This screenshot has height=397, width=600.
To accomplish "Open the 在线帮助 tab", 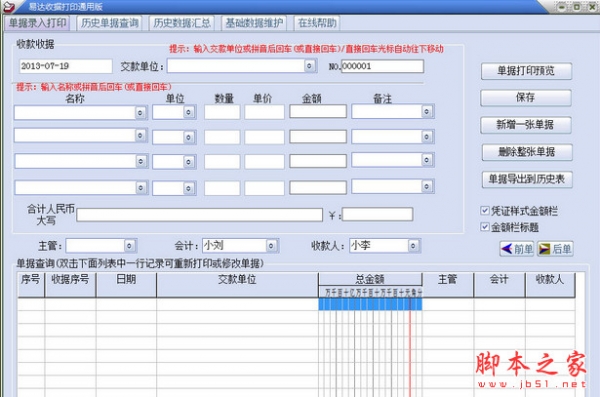I will click(x=317, y=23).
